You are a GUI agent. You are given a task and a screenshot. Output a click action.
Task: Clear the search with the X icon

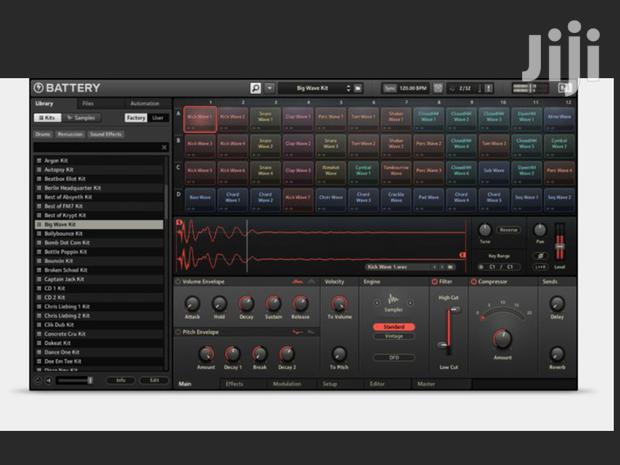(164, 147)
